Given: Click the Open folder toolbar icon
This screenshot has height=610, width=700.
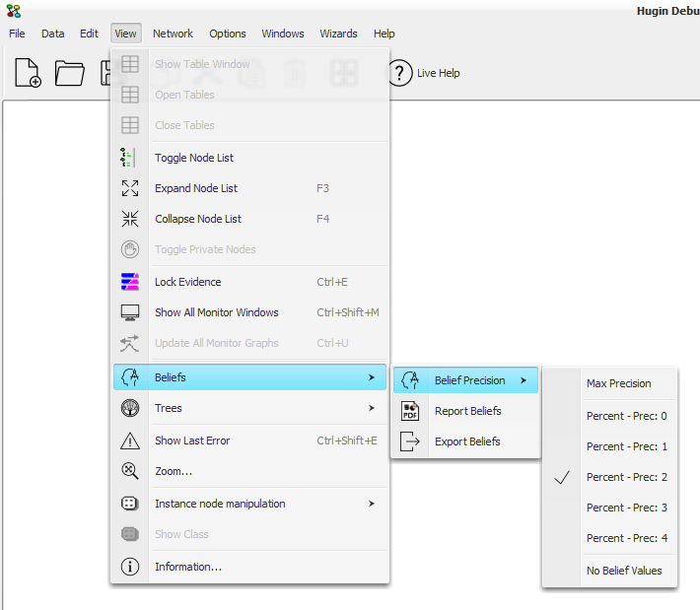Looking at the screenshot, I should tap(70, 73).
